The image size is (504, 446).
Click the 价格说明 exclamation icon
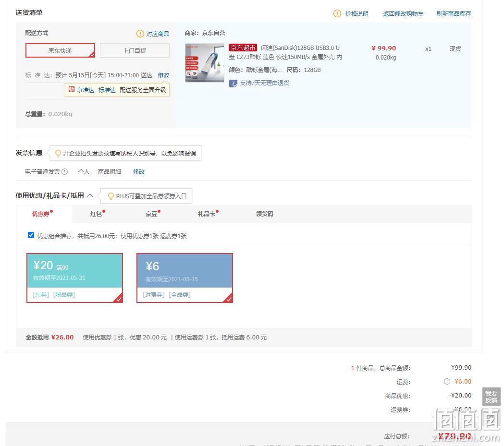pyautogui.click(x=337, y=13)
